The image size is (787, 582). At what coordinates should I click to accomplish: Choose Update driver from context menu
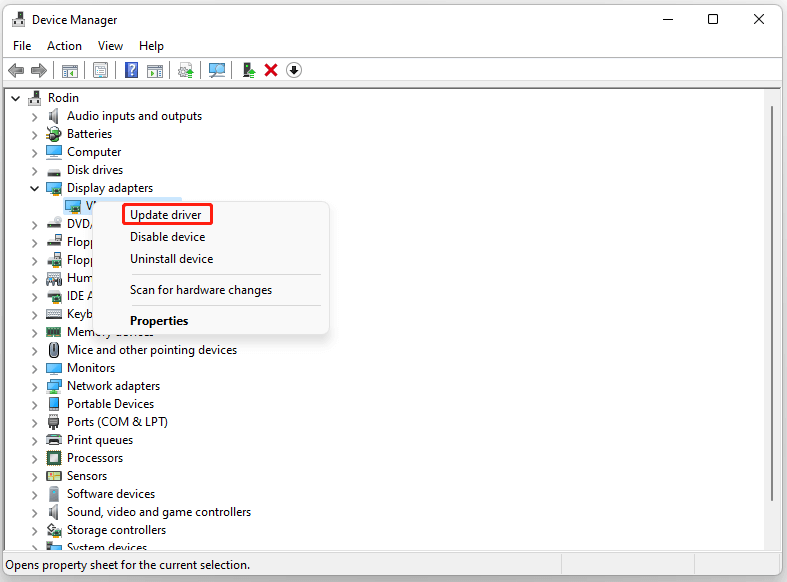pyautogui.click(x=166, y=215)
